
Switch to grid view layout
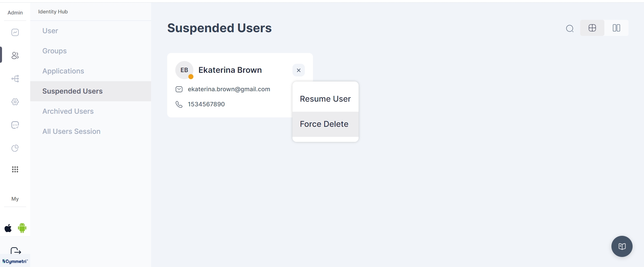point(592,28)
